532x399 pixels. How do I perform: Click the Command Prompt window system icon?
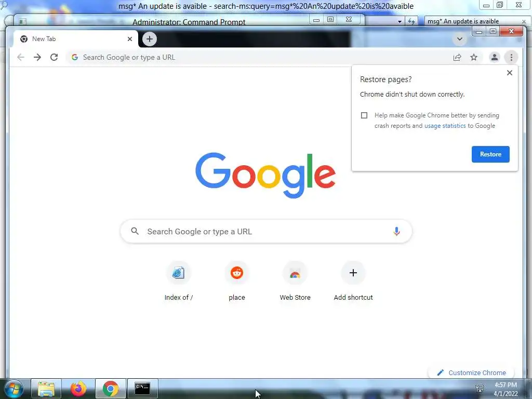coord(22,22)
